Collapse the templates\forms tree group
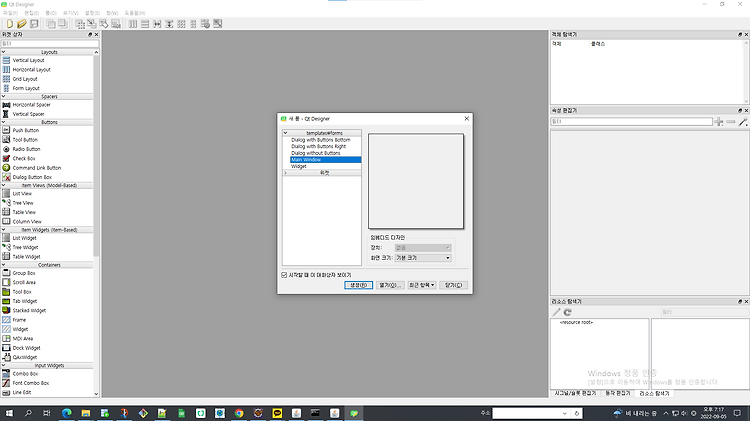Viewport: 750px width, 421px height. [x=286, y=133]
